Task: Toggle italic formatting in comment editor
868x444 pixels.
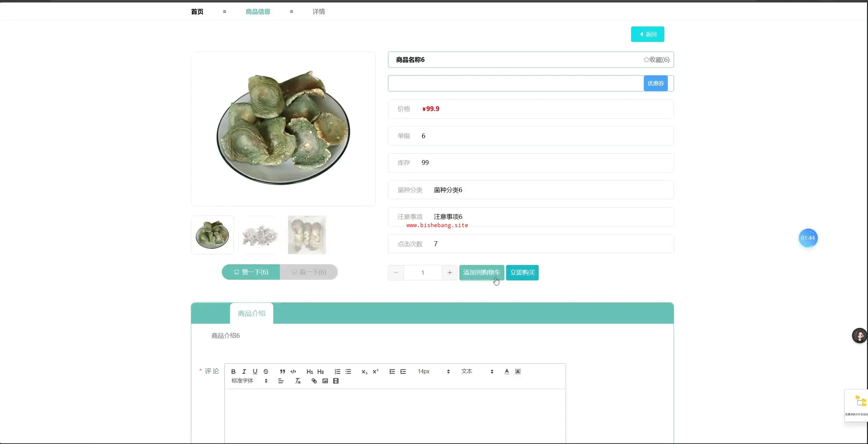Action: click(x=244, y=371)
